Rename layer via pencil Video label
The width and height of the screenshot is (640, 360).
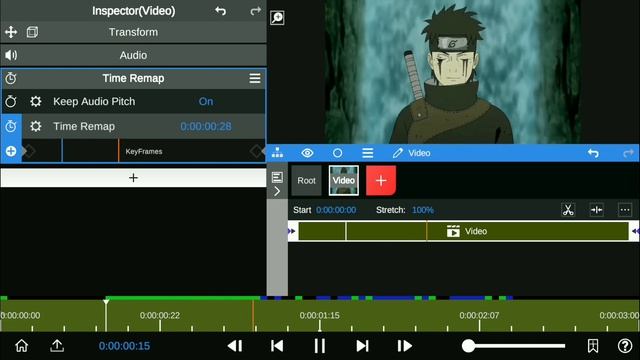tap(411, 153)
